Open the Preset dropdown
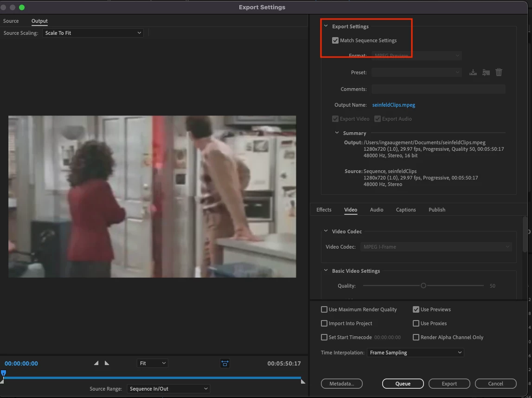Screen dimensions: 532x398 (x=417, y=72)
